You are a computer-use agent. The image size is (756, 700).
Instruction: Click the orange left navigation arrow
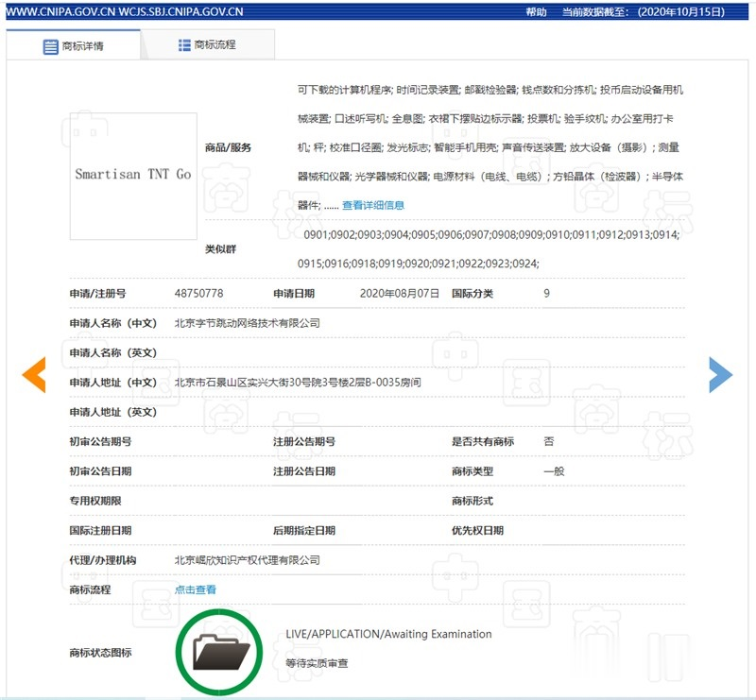coord(34,375)
